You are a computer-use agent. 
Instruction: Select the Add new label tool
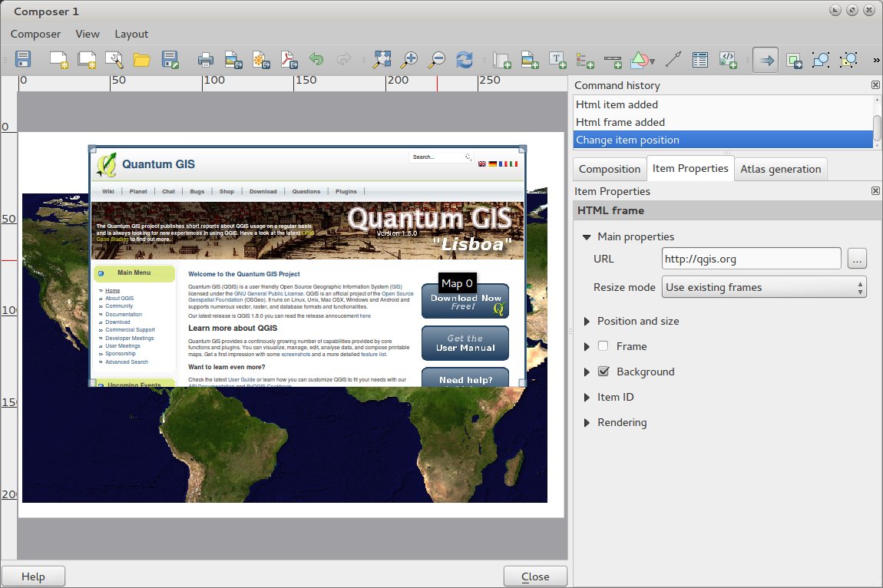click(x=557, y=60)
